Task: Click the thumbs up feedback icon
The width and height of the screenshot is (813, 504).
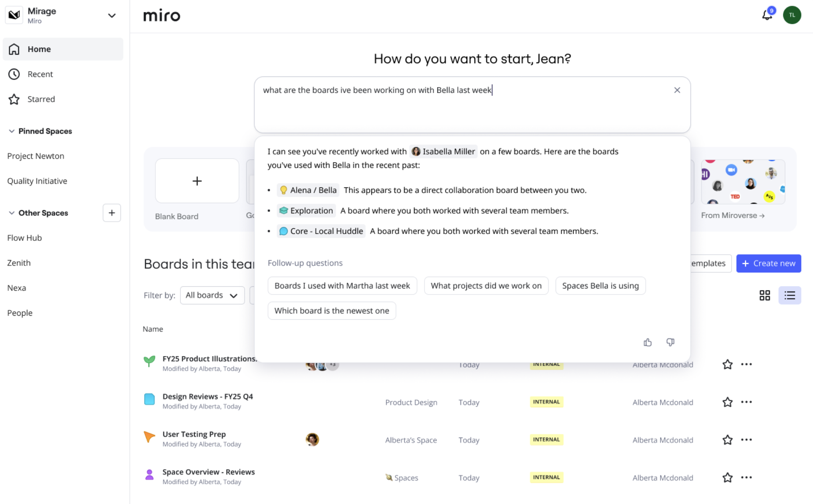Action: [647, 342]
